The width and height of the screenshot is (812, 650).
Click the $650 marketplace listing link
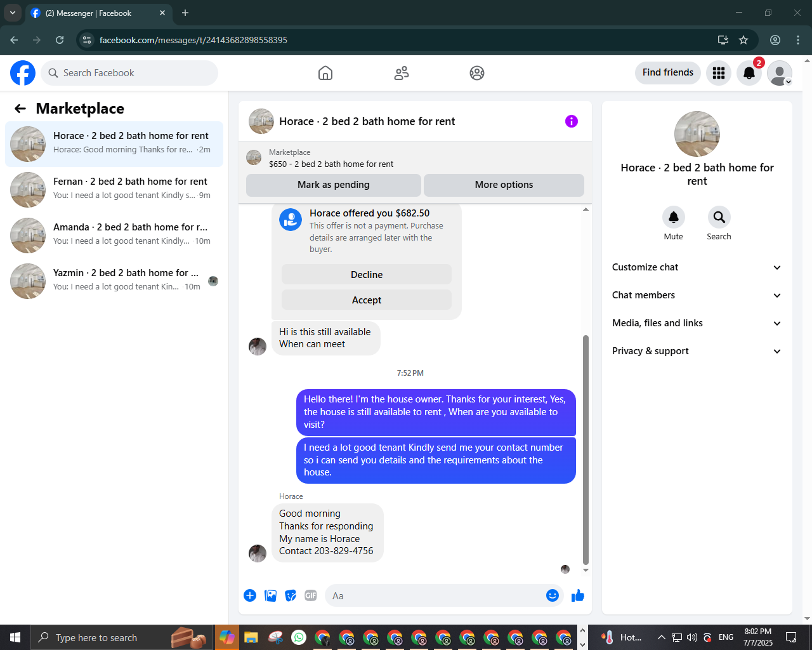tap(331, 164)
